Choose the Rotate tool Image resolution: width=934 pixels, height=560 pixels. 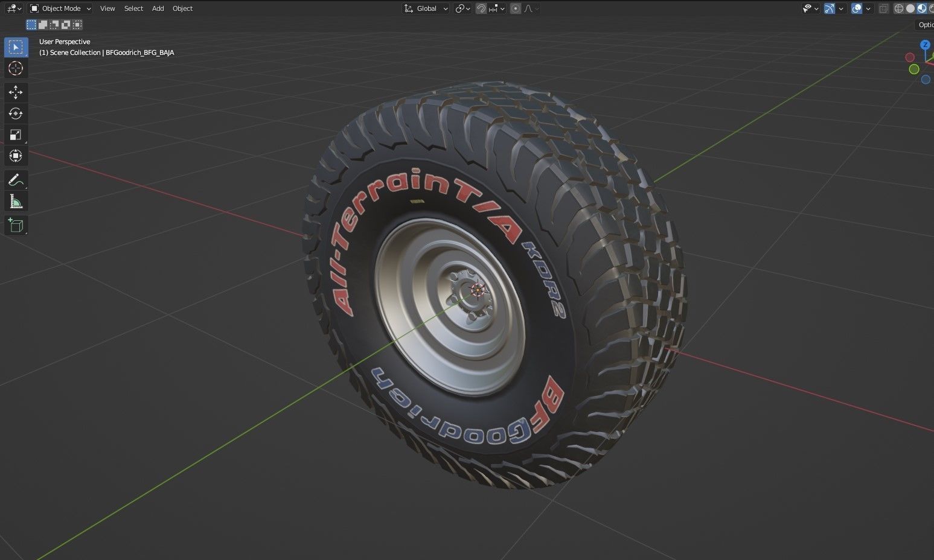click(16, 113)
